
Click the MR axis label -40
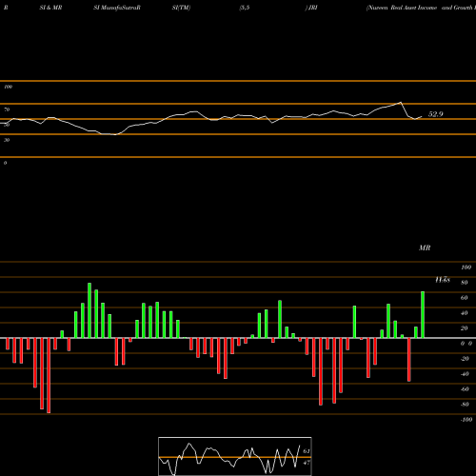point(465,374)
